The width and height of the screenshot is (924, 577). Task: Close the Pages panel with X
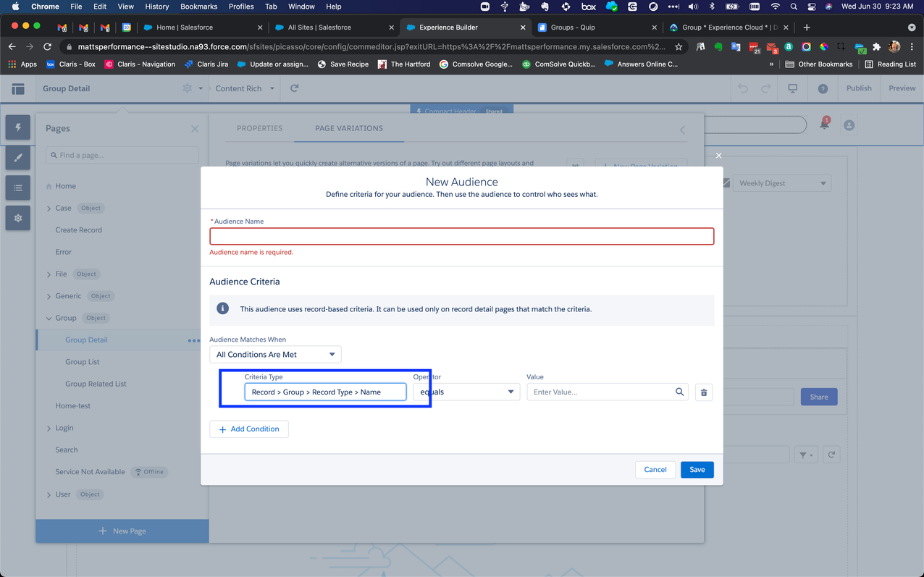(x=195, y=129)
